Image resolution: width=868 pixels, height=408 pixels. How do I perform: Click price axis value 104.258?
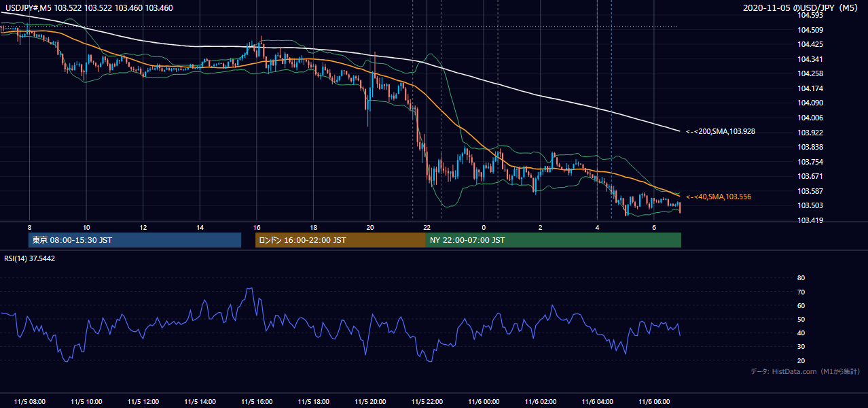coord(810,73)
